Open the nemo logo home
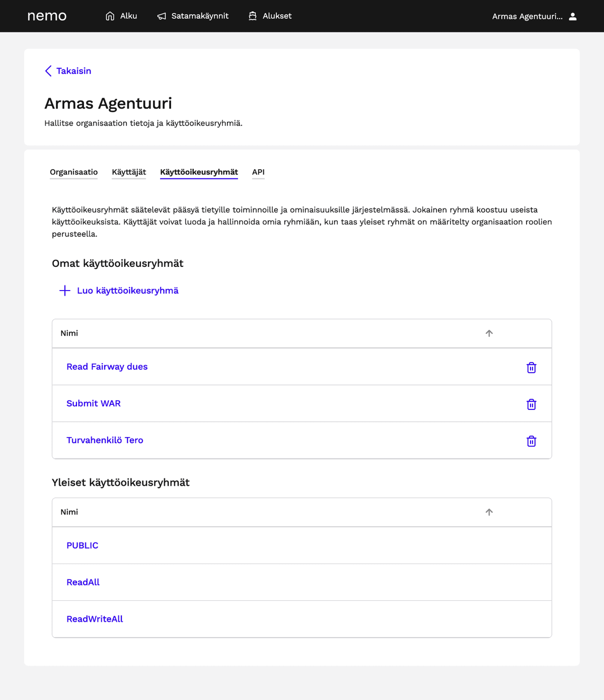The image size is (604, 700). 47,16
